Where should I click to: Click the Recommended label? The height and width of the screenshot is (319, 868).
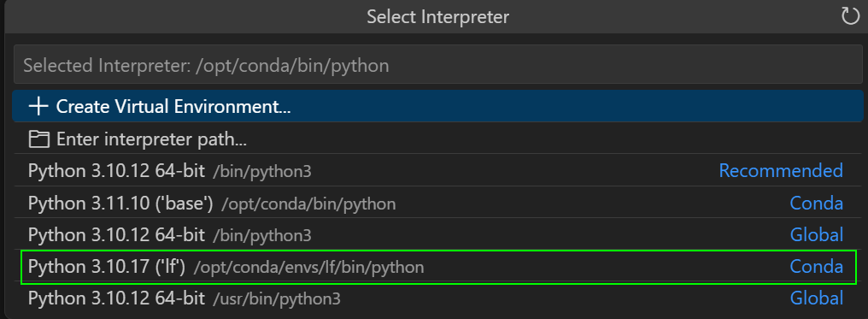[x=781, y=170]
